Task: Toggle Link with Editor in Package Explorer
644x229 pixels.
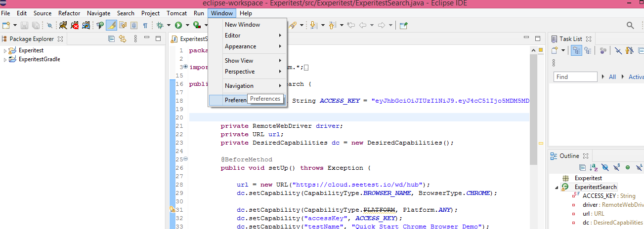Action: click(123, 39)
